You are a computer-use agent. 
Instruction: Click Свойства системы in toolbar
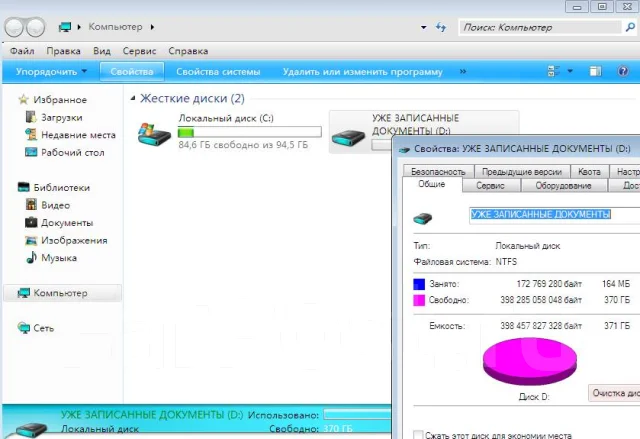(x=218, y=72)
